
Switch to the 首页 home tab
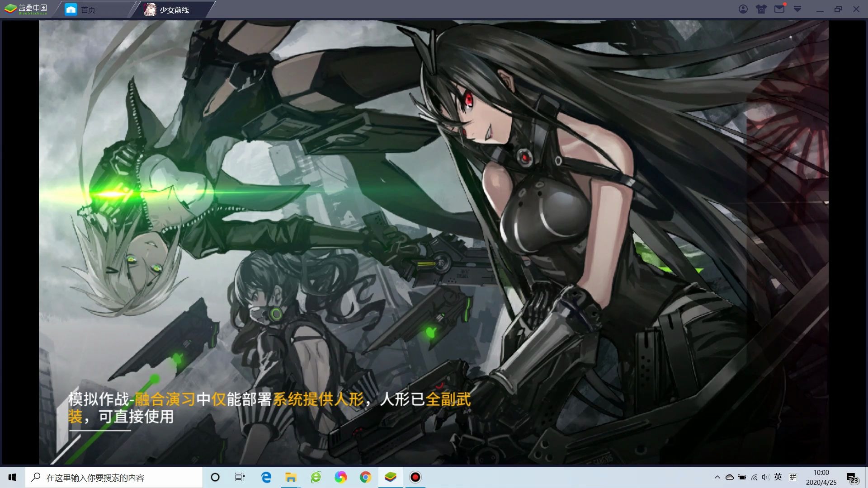88,9
